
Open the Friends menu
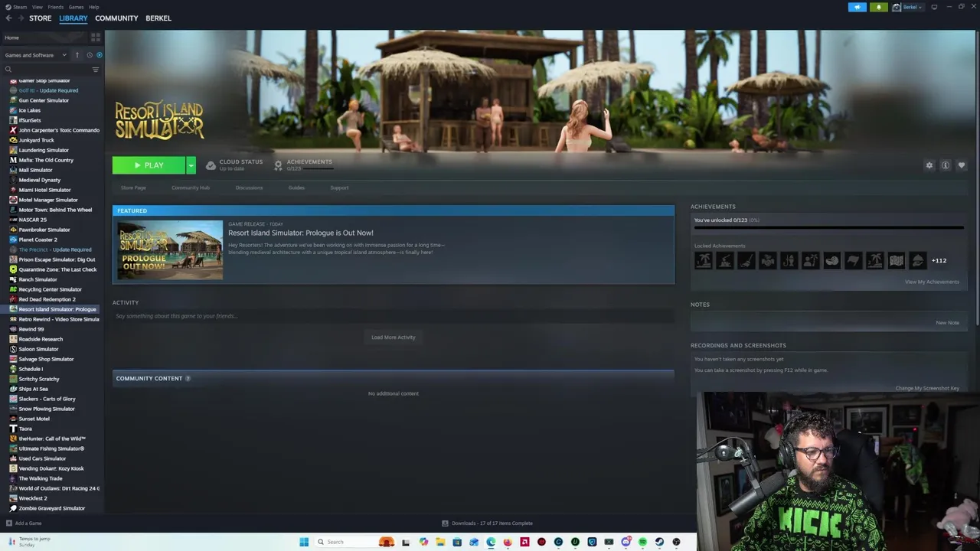coord(56,7)
